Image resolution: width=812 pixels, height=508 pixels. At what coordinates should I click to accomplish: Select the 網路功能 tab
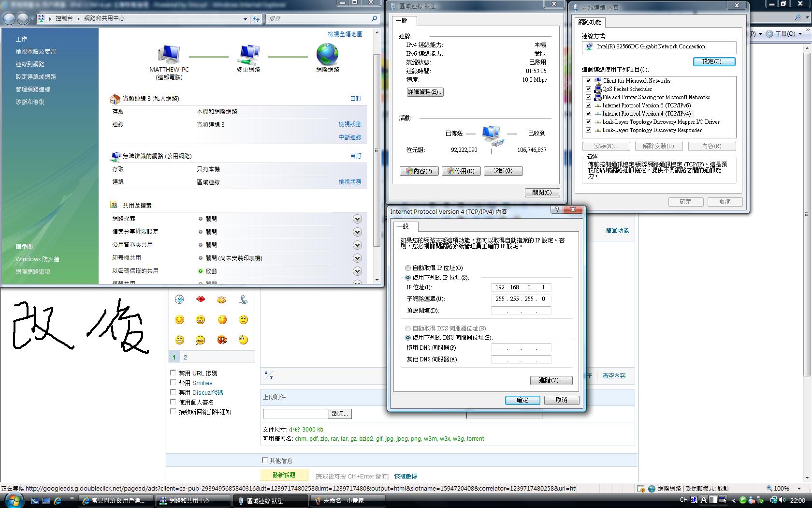tap(590, 22)
